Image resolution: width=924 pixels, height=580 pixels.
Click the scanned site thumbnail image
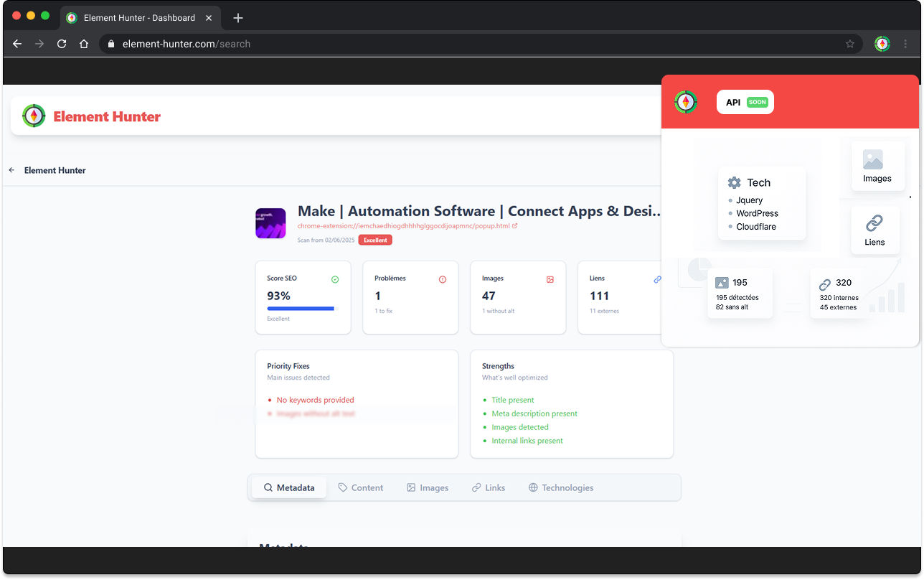click(x=270, y=223)
